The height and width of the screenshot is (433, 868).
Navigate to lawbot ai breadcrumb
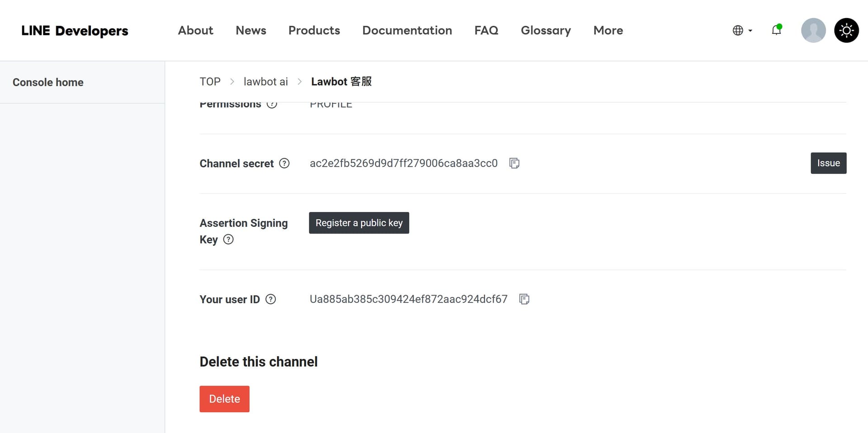[266, 82]
